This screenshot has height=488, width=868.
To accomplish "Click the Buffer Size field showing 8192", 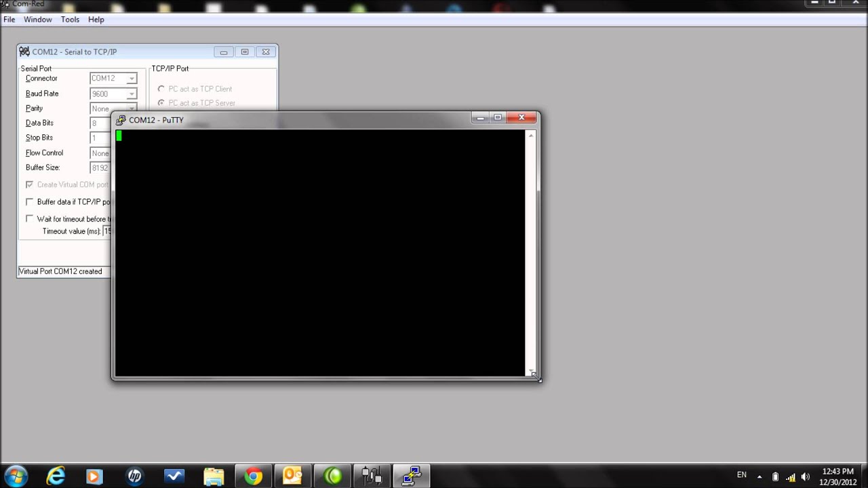I will click(x=100, y=168).
